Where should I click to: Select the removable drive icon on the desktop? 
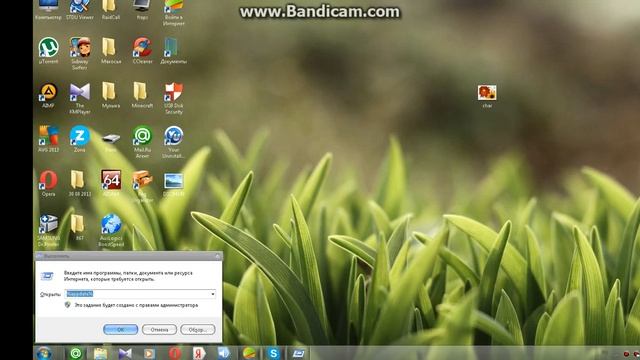pyautogui.click(x=111, y=141)
